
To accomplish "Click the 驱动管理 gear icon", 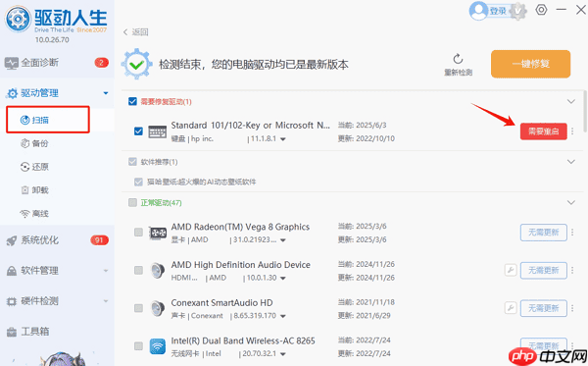I will [13, 93].
